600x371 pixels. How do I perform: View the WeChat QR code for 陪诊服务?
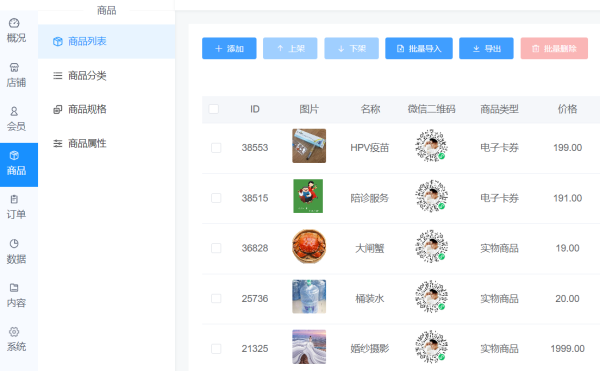[432, 196]
